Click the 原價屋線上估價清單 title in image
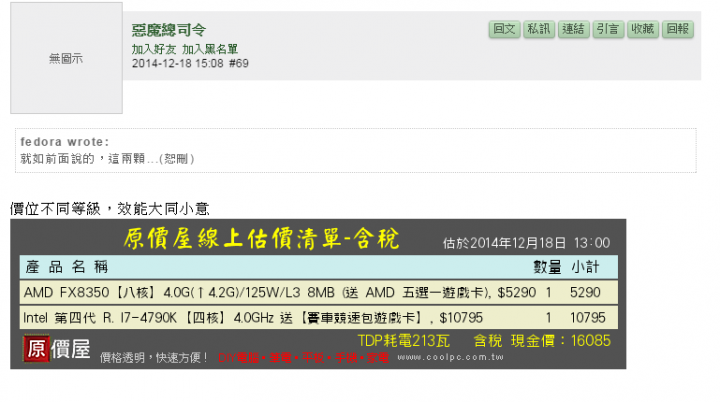The image size is (720, 402). click(x=262, y=239)
